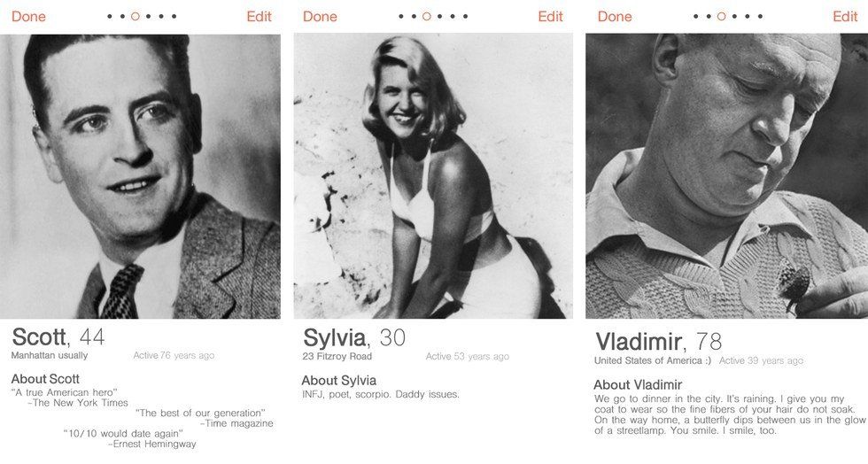
Task: Select last page dot on Sylvia's profile
Action: (x=466, y=17)
